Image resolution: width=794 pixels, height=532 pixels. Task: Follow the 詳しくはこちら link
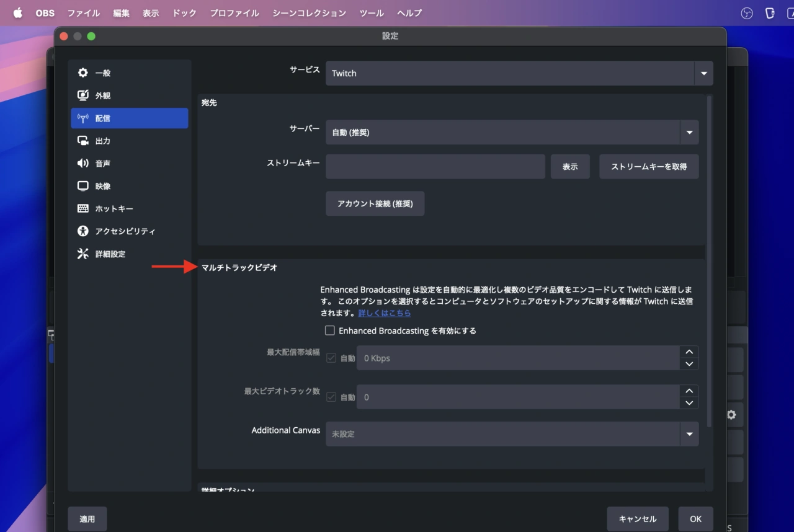pos(385,313)
